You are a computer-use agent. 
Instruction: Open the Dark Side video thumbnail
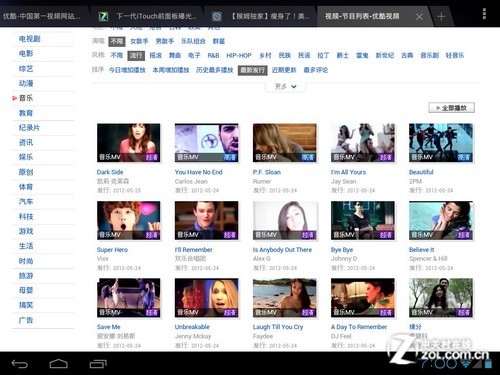point(129,143)
